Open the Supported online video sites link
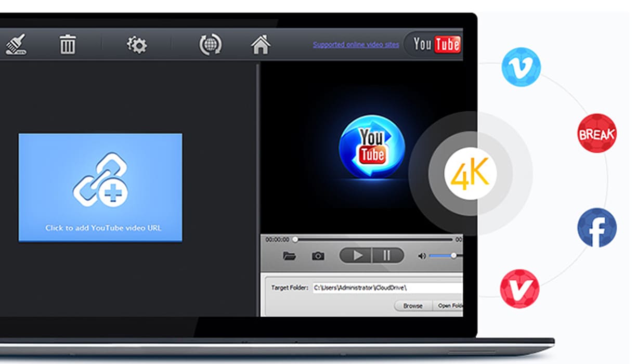Viewport: 637px width, 364px height. [x=356, y=45]
